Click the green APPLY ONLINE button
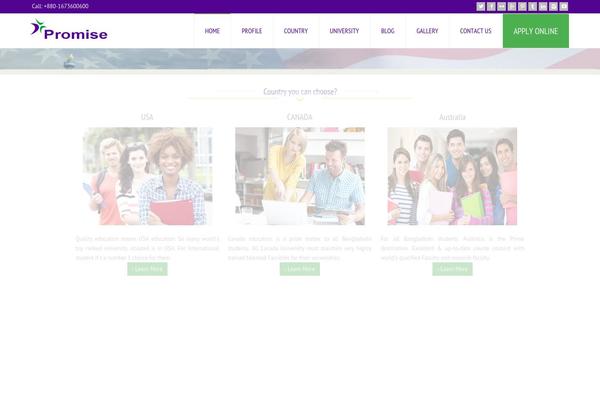Screen dimensions: 600x400 coord(536,31)
